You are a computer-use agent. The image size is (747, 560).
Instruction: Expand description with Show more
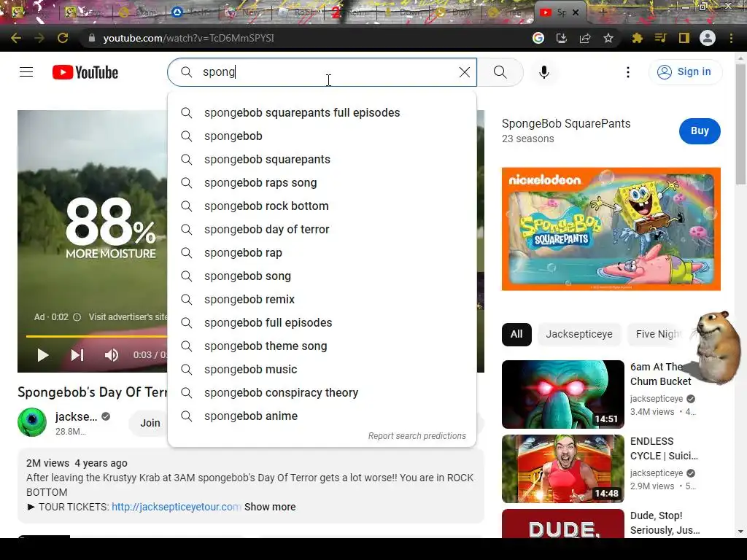[270, 507]
